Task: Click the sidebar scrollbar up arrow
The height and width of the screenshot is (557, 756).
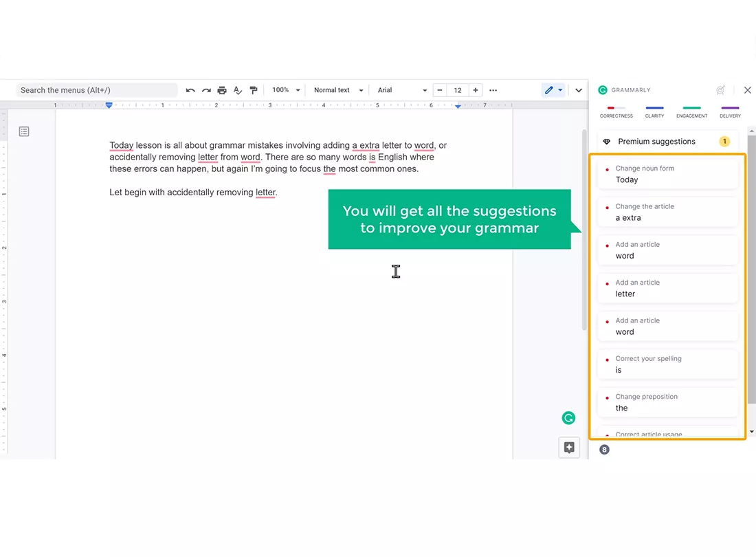Action: [x=752, y=131]
